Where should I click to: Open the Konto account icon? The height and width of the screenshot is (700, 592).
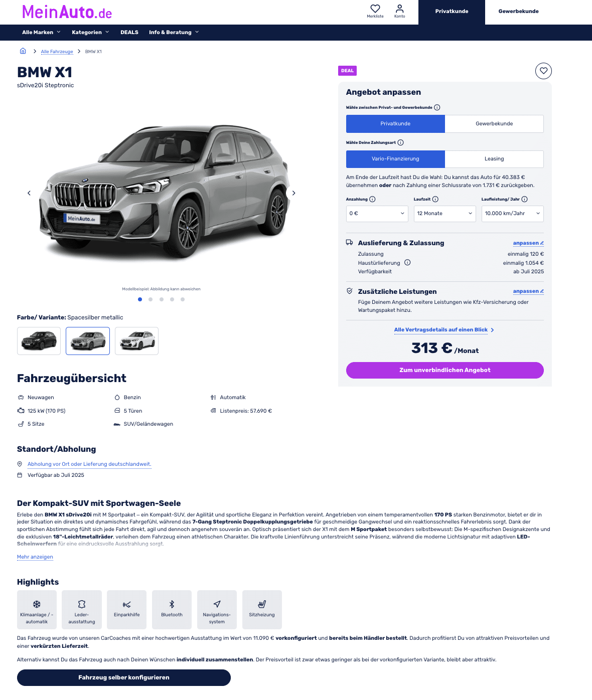click(x=399, y=9)
